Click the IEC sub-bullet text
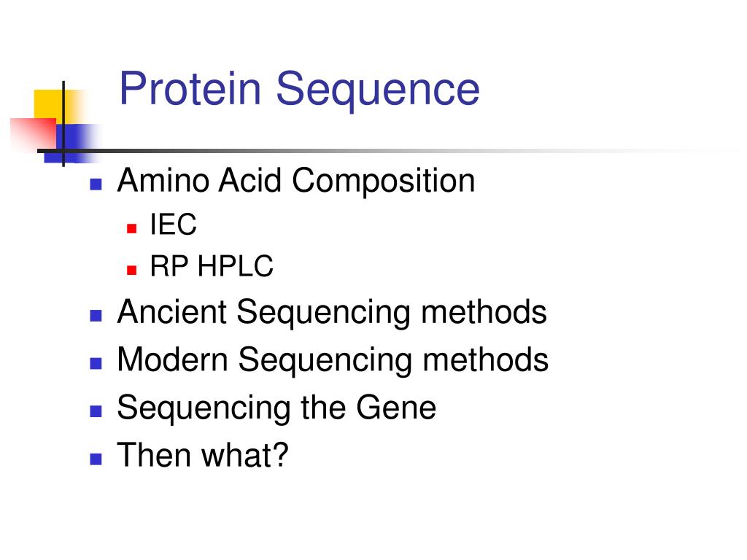This screenshot has width=747, height=560. (x=173, y=224)
